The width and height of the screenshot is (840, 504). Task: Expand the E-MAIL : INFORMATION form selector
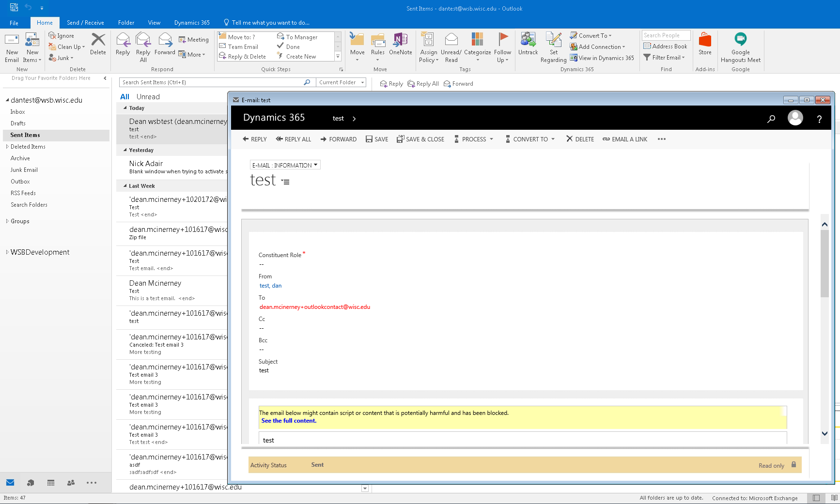coord(285,165)
